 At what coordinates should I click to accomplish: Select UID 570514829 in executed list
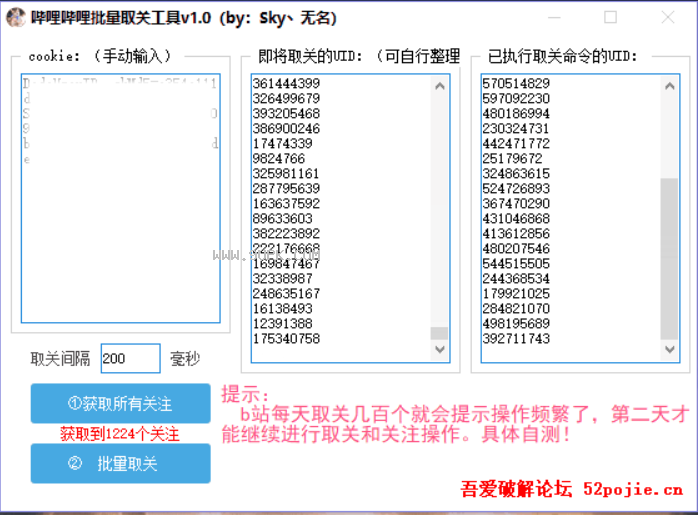click(x=516, y=83)
